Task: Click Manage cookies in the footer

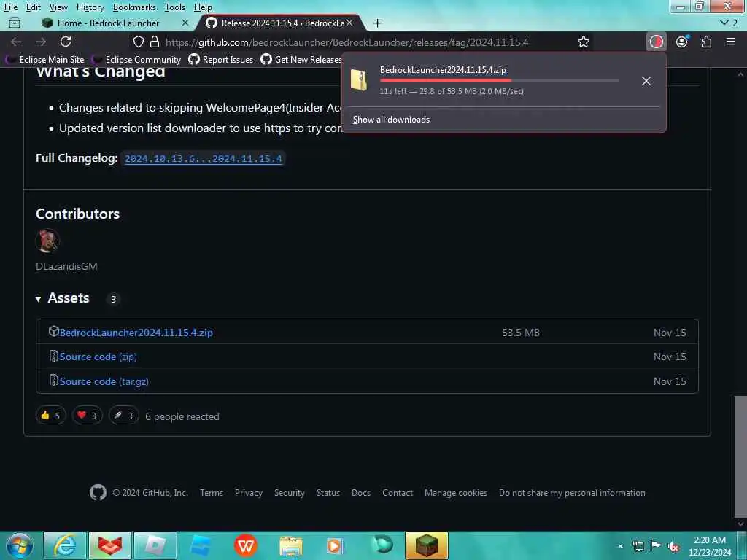Action: [x=456, y=493]
